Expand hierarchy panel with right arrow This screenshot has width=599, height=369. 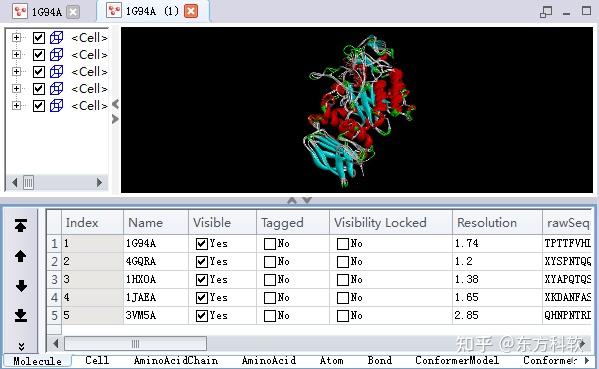point(115,119)
